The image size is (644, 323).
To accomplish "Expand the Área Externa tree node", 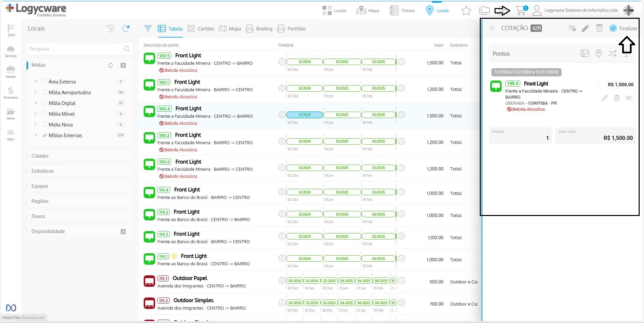I will click(x=36, y=82).
